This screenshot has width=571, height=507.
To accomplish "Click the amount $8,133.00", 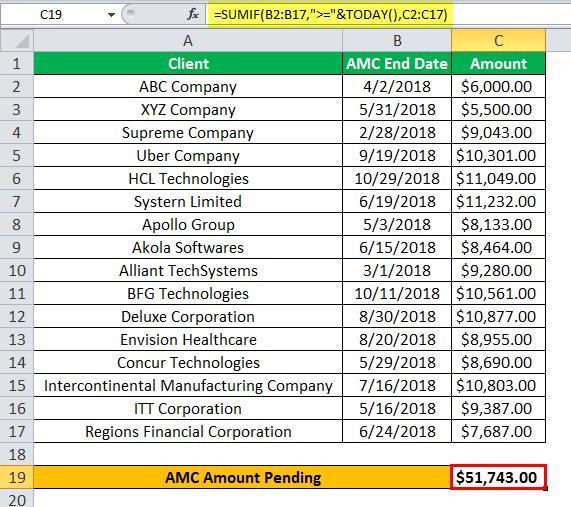I will tap(499, 224).
